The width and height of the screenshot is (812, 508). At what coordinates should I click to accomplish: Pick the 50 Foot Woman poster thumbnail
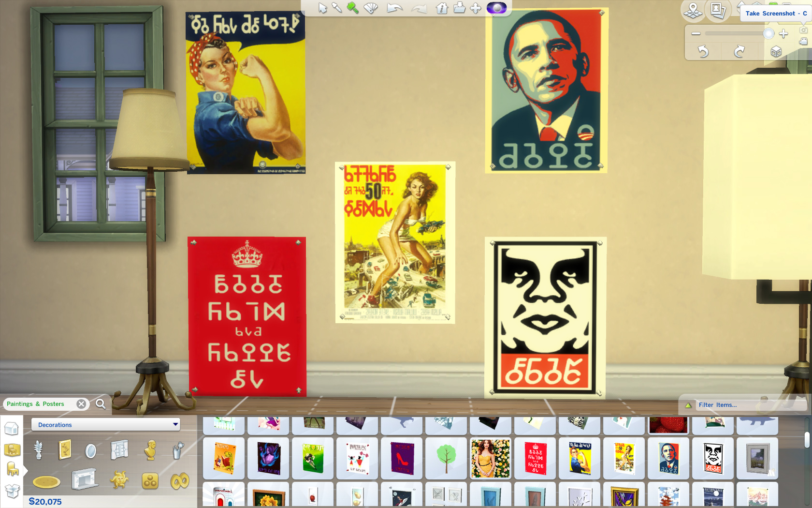click(x=624, y=458)
